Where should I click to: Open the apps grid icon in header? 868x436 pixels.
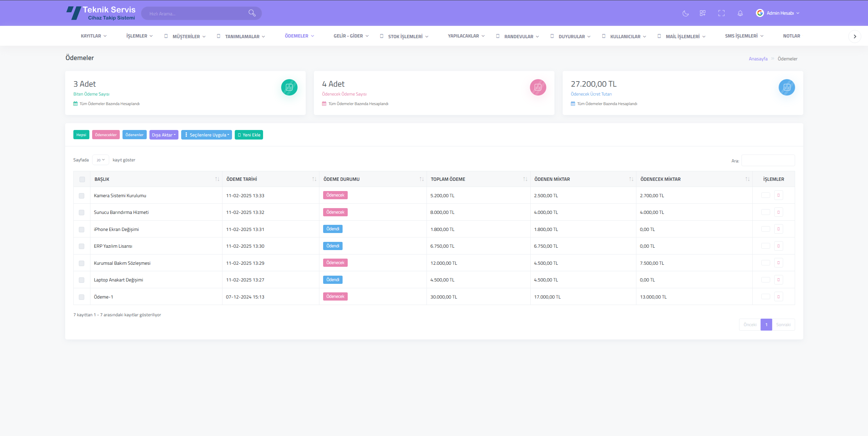(x=703, y=13)
